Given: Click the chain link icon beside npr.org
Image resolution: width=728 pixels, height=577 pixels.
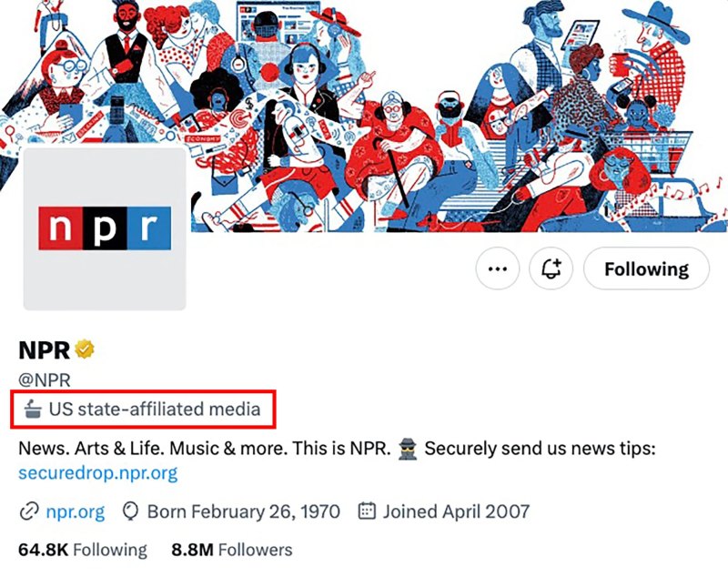Looking at the screenshot, I should 28,511.
